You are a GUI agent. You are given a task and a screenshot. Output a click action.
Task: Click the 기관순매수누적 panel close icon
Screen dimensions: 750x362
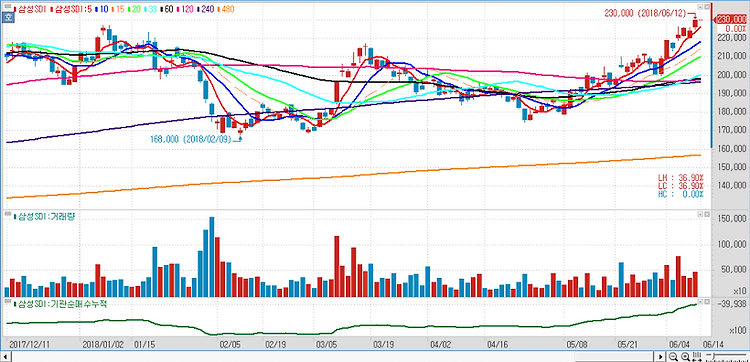pos(707,302)
